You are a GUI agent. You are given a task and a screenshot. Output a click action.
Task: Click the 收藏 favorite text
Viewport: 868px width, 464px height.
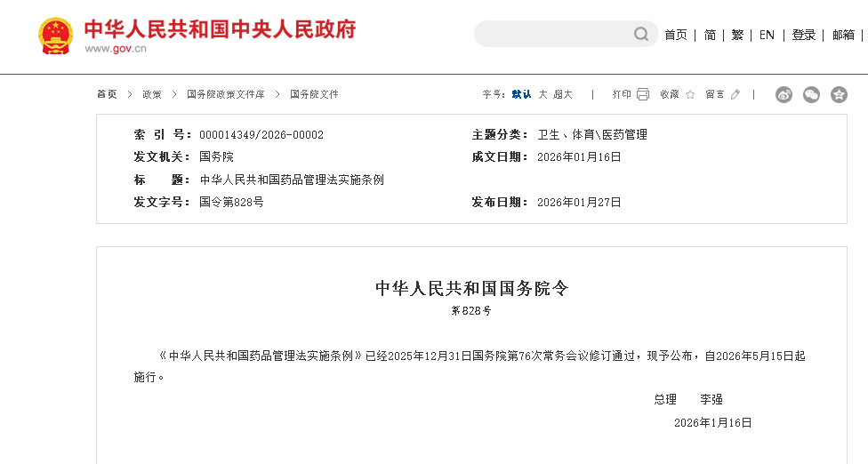670,94
